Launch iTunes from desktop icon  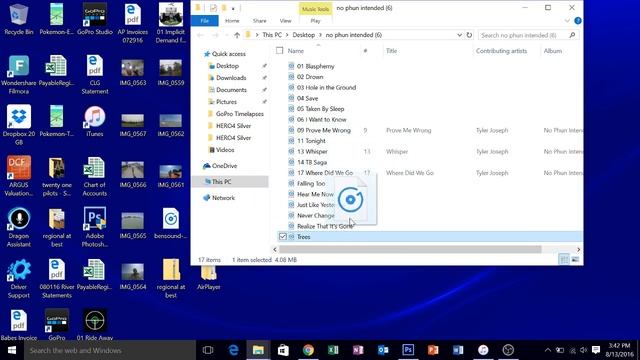point(95,121)
